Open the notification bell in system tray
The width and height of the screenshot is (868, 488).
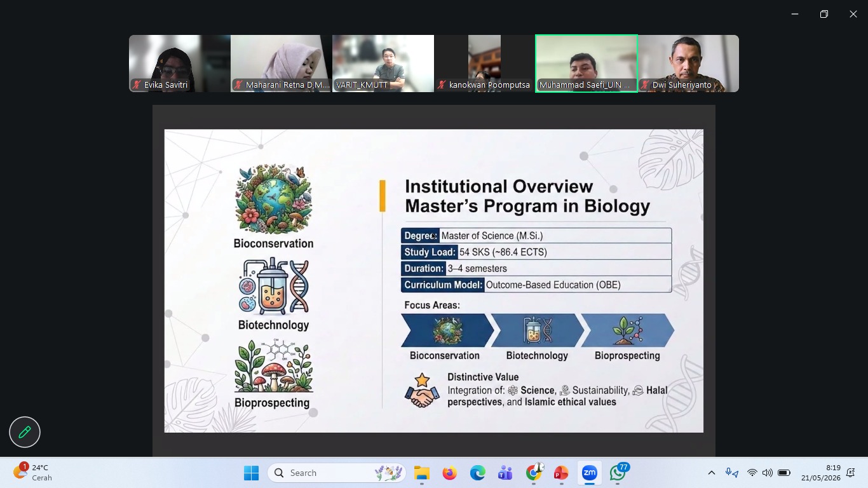click(851, 473)
